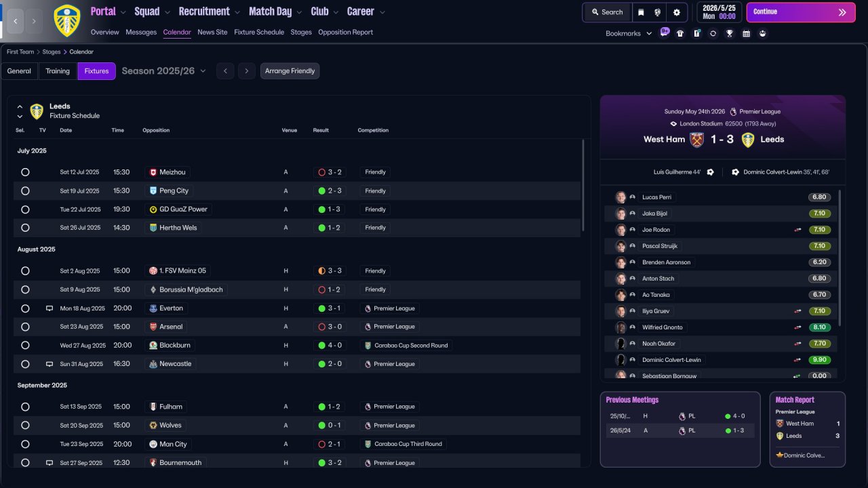This screenshot has height=488, width=868.
Task: Go to the next season with the right chevron
Action: [x=247, y=71]
